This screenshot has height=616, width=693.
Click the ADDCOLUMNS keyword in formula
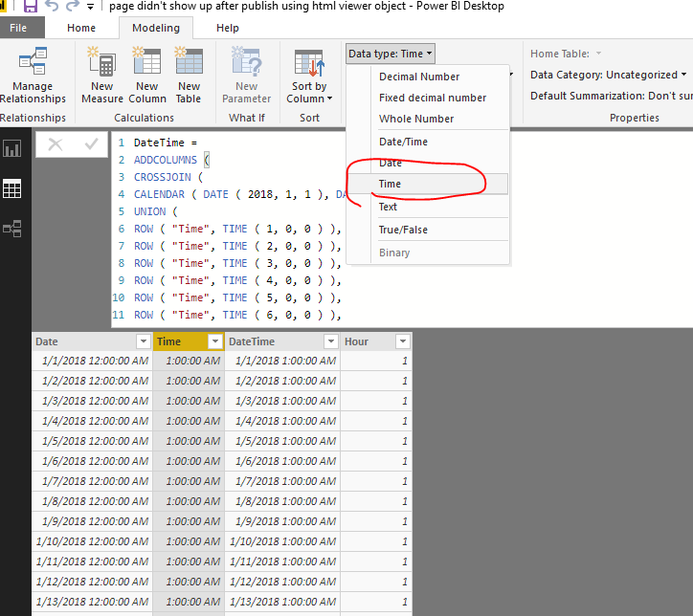[166, 160]
